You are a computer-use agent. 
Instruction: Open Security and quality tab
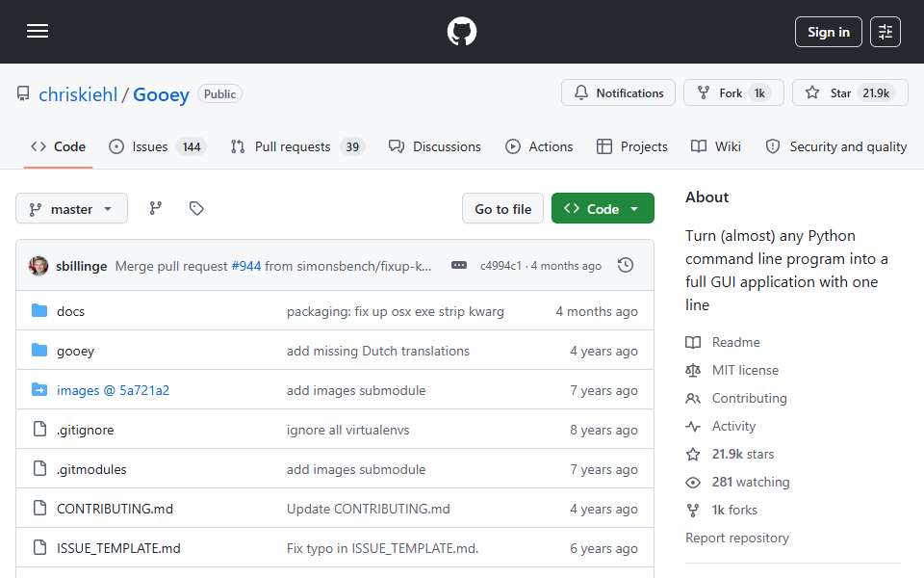click(x=836, y=146)
